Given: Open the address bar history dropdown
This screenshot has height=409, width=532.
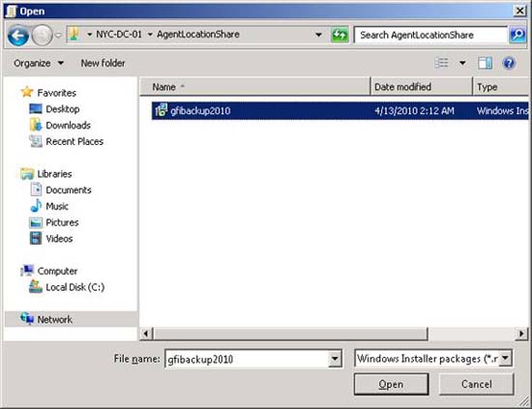Looking at the screenshot, I should tap(318, 35).
